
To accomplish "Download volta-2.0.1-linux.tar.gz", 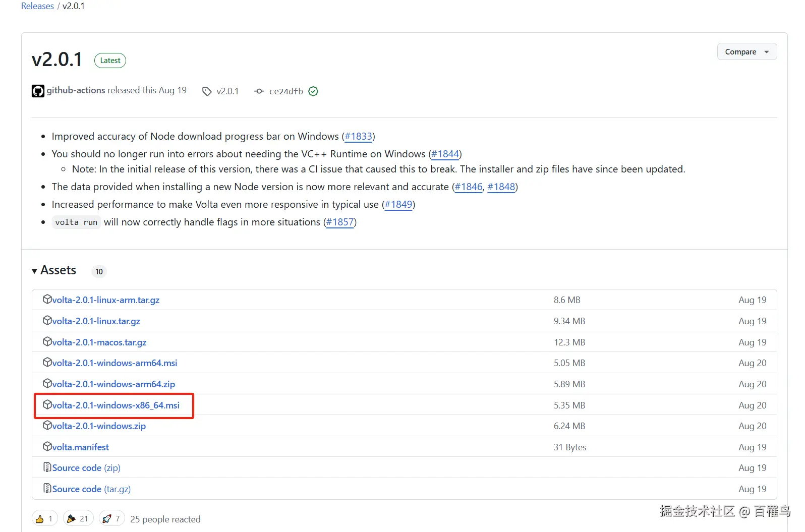I will pos(96,321).
